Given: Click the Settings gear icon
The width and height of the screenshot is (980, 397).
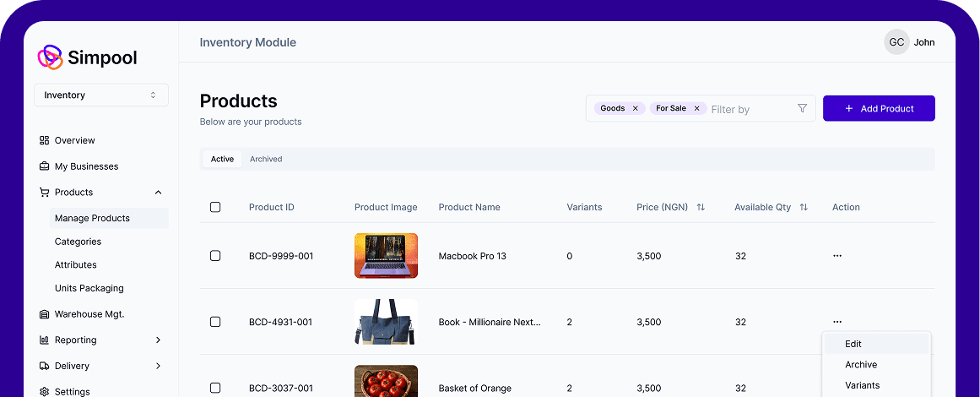Looking at the screenshot, I should click(44, 392).
